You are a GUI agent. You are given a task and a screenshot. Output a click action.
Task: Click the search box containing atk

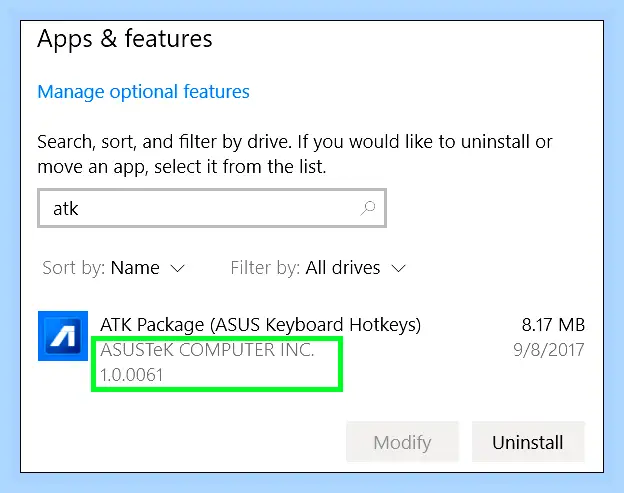click(x=212, y=208)
